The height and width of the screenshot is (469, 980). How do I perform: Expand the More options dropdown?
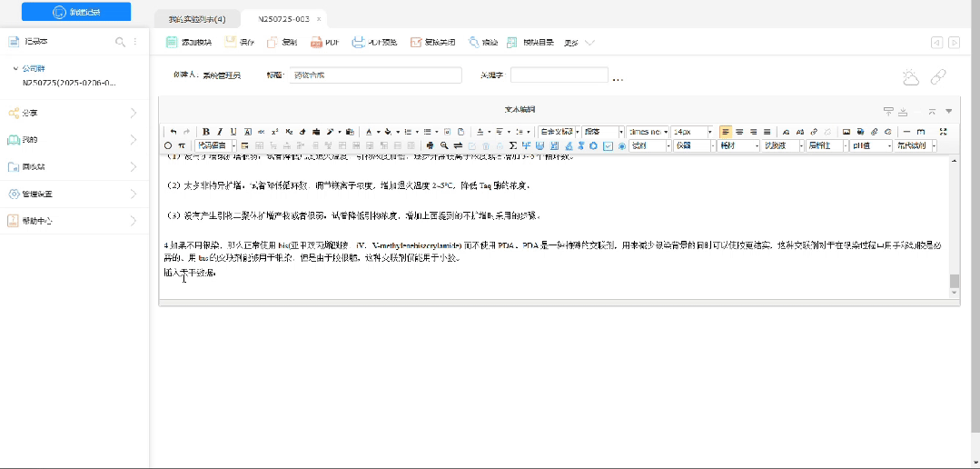579,43
